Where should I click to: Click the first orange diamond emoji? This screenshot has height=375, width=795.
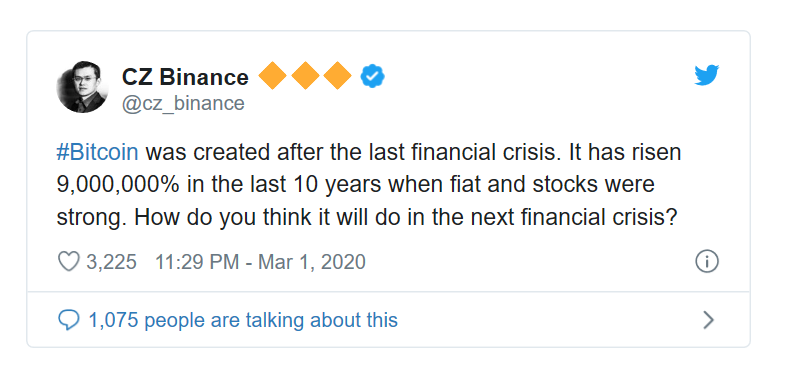[x=273, y=76]
